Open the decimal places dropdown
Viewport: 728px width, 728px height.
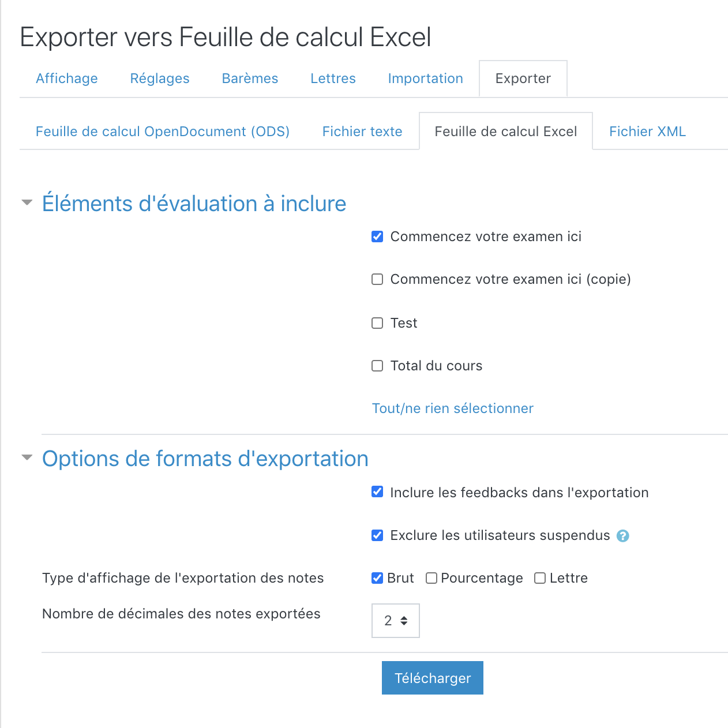pyautogui.click(x=395, y=621)
